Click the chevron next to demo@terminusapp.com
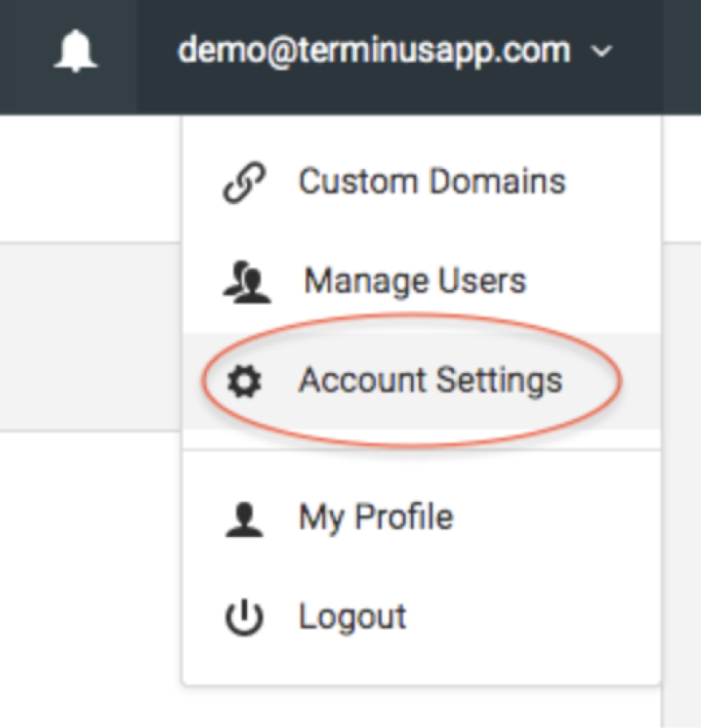 click(602, 53)
